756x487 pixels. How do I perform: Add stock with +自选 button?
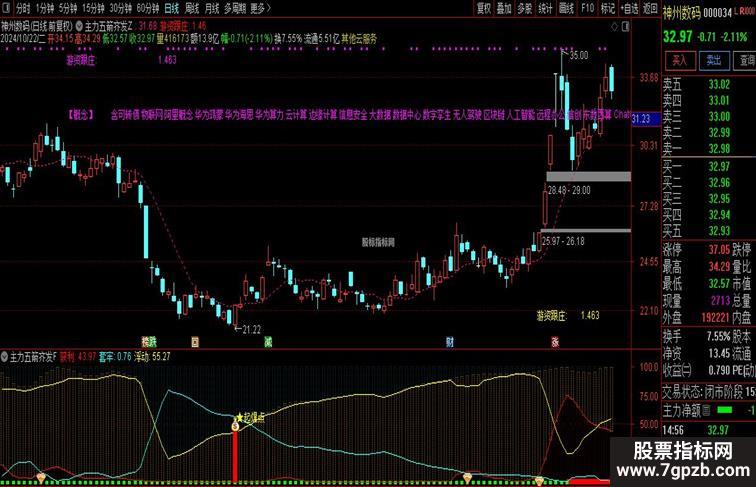629,8
